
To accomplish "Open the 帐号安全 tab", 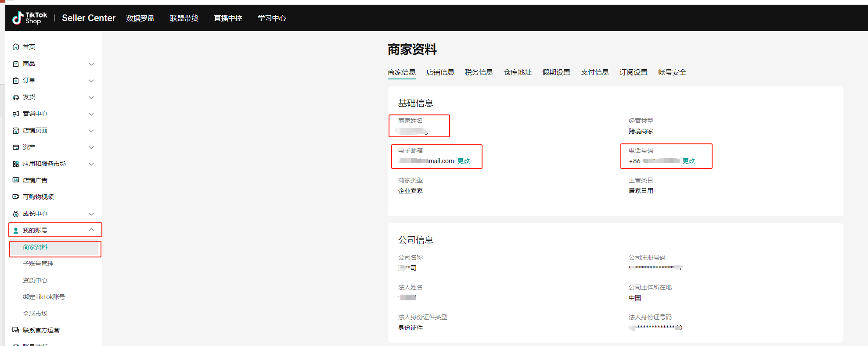I will 672,72.
